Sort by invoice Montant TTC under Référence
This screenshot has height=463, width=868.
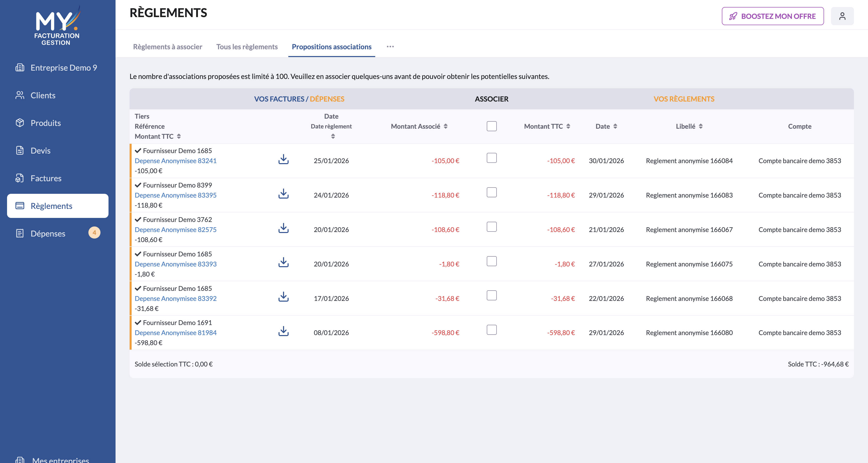179,136
